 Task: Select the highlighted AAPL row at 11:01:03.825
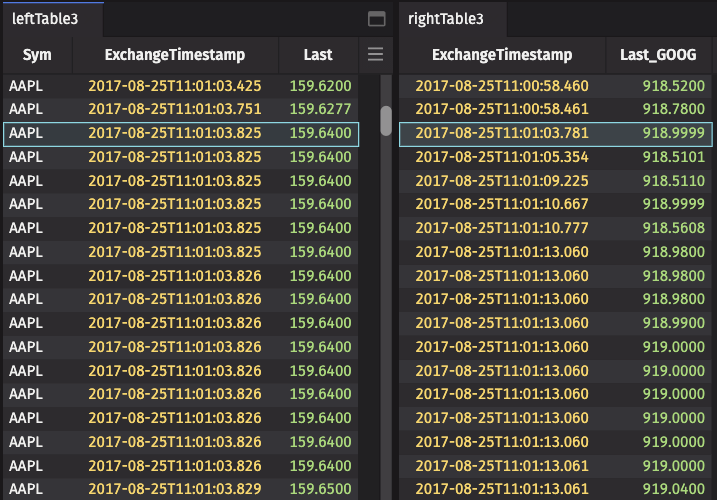click(x=181, y=134)
